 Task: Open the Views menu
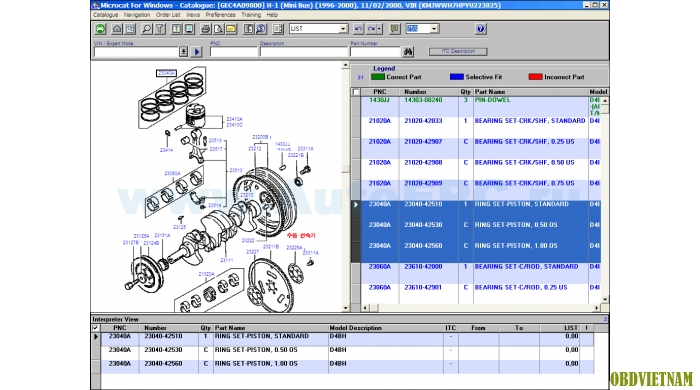[193, 15]
